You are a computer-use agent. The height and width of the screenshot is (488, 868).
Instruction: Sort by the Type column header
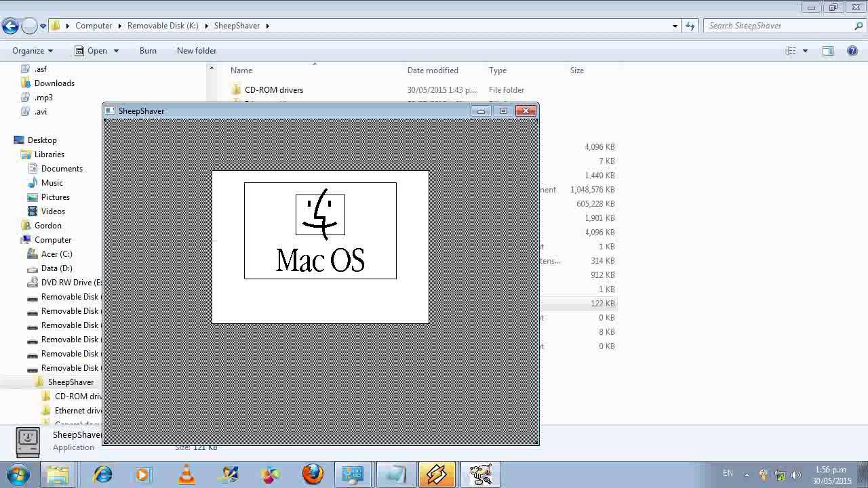(498, 70)
